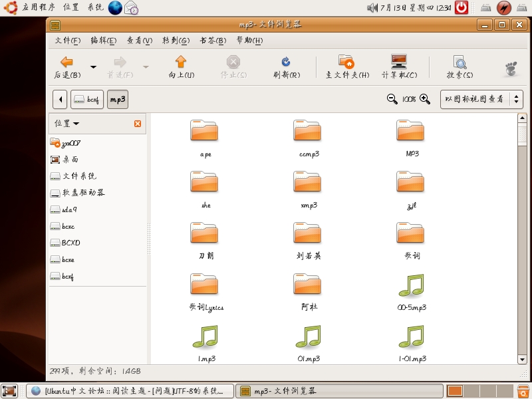Open the 位置 panel menu
Screen dimensions: 532x399
click(x=71, y=7)
